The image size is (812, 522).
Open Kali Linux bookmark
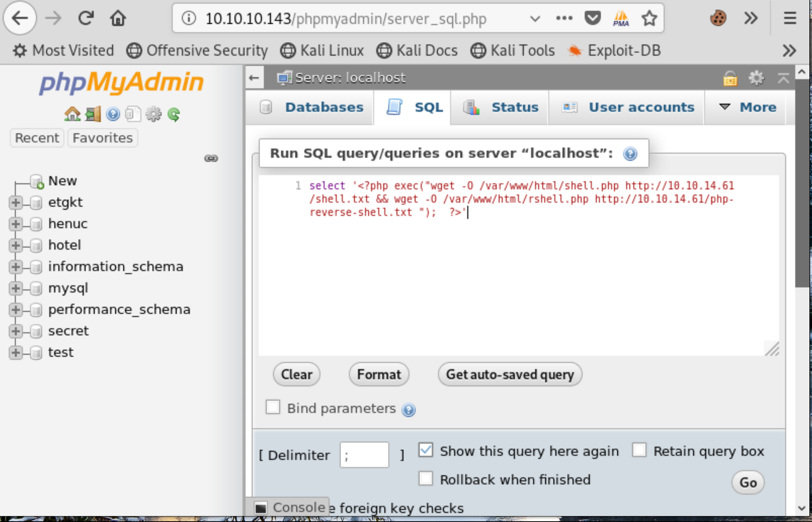point(322,50)
